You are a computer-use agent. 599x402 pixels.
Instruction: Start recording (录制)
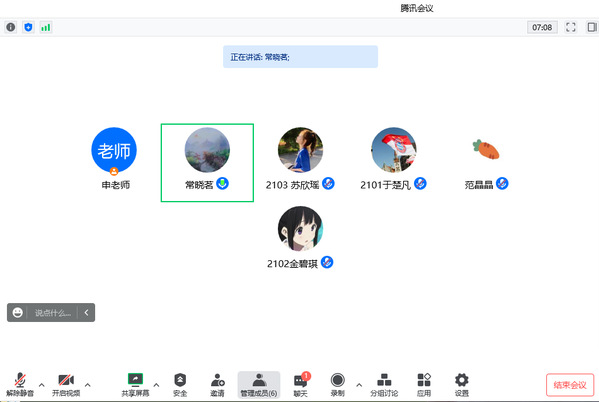click(337, 385)
